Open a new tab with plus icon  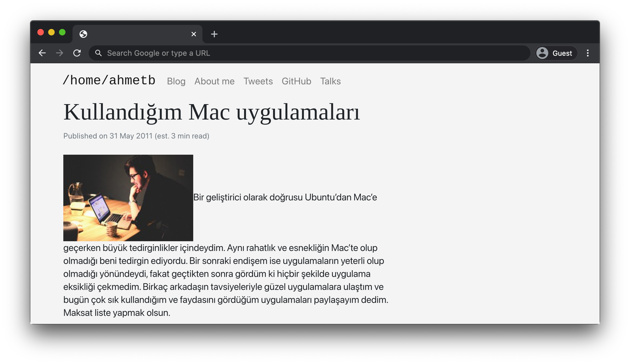[x=214, y=34]
